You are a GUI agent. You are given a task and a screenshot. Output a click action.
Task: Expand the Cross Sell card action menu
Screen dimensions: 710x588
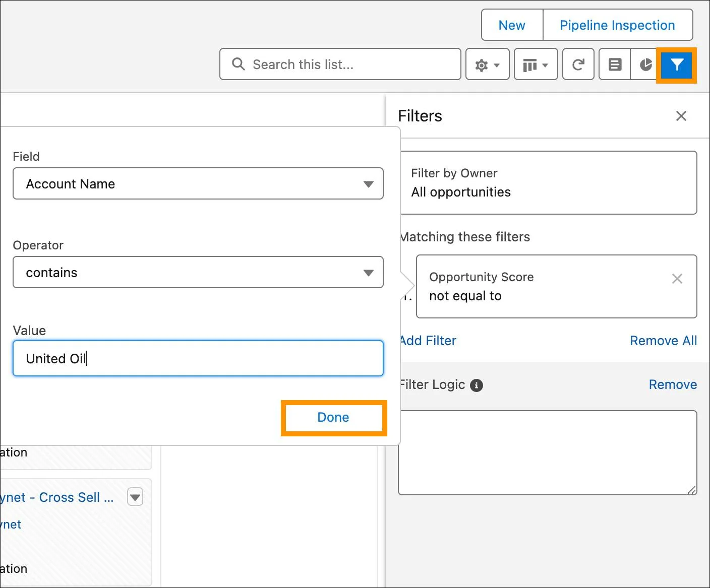click(x=135, y=497)
